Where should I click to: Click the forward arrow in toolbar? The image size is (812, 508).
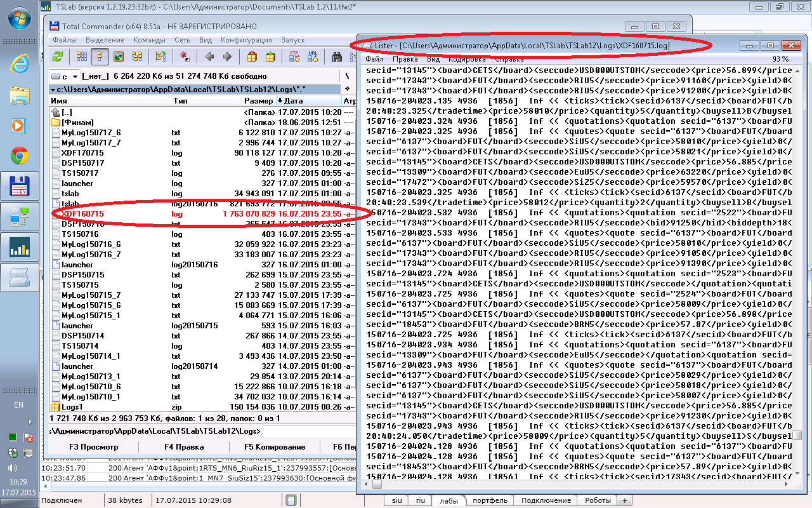click(227, 57)
